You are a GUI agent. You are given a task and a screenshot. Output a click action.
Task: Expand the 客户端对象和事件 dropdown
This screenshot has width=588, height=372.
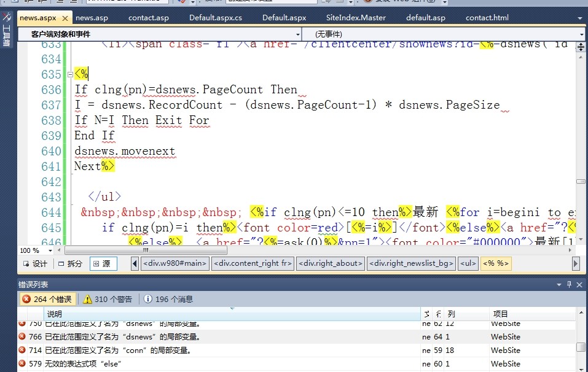pos(298,34)
